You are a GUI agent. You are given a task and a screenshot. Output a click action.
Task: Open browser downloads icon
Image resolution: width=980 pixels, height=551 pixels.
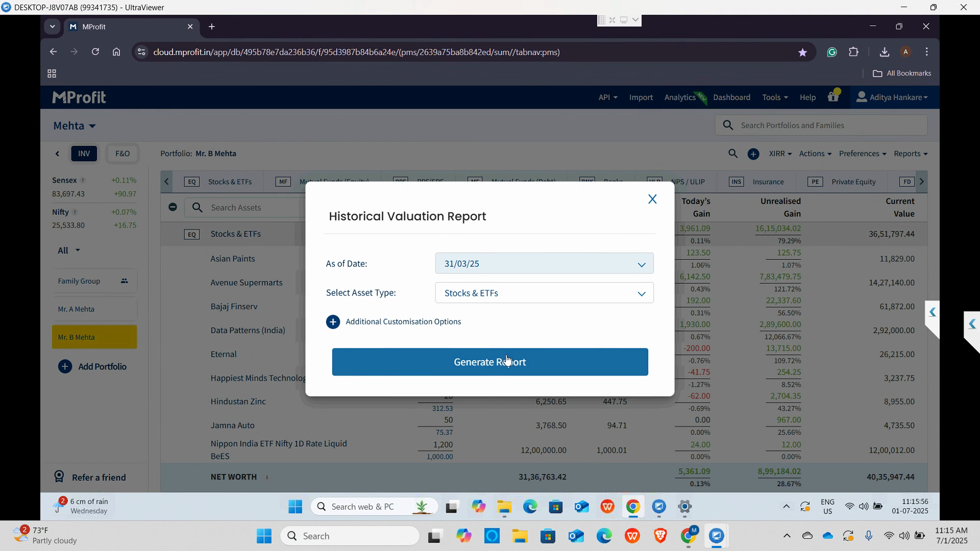pos(885,52)
